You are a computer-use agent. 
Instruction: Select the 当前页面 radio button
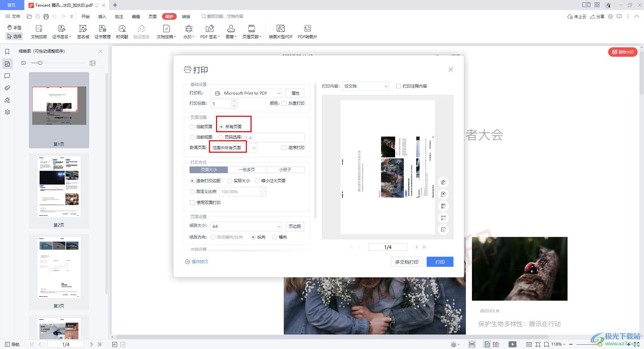point(192,127)
